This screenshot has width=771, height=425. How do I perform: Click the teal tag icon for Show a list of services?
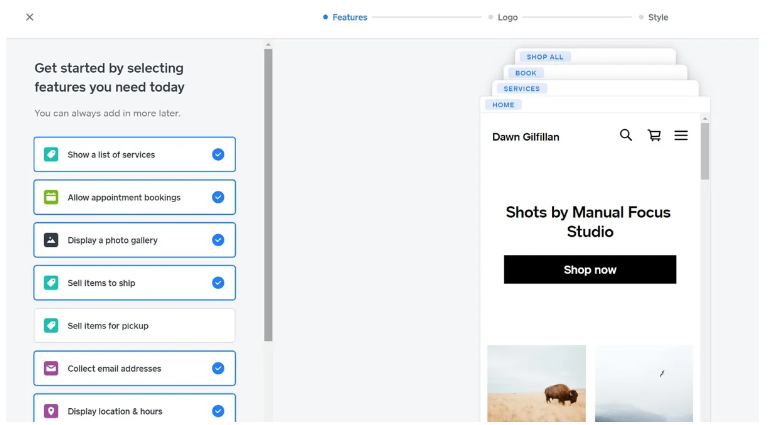[51, 154]
